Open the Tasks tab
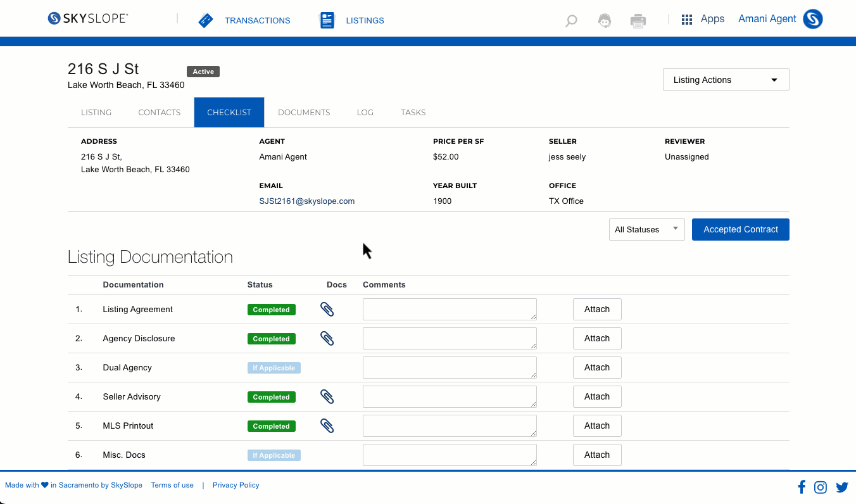 click(x=413, y=112)
